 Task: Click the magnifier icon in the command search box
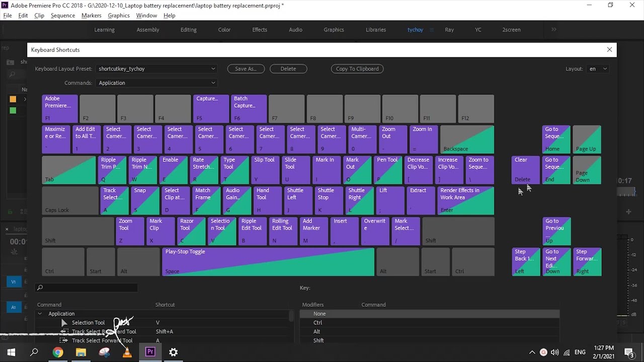click(x=40, y=288)
